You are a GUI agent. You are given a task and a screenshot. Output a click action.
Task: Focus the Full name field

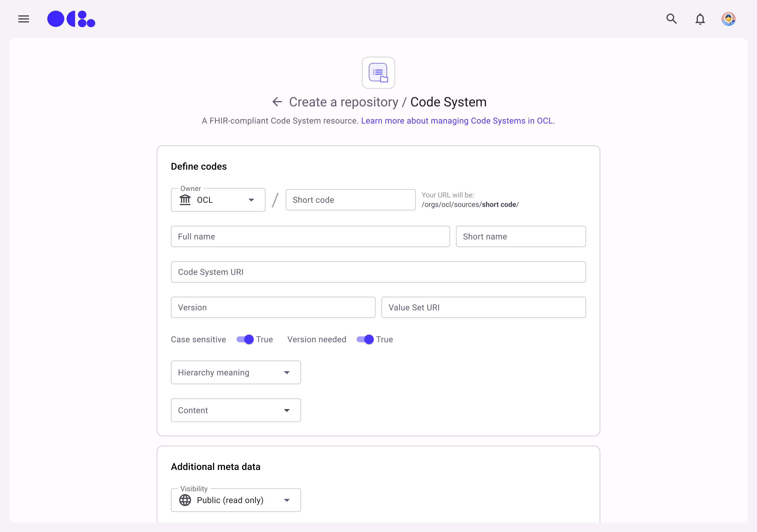(310, 236)
